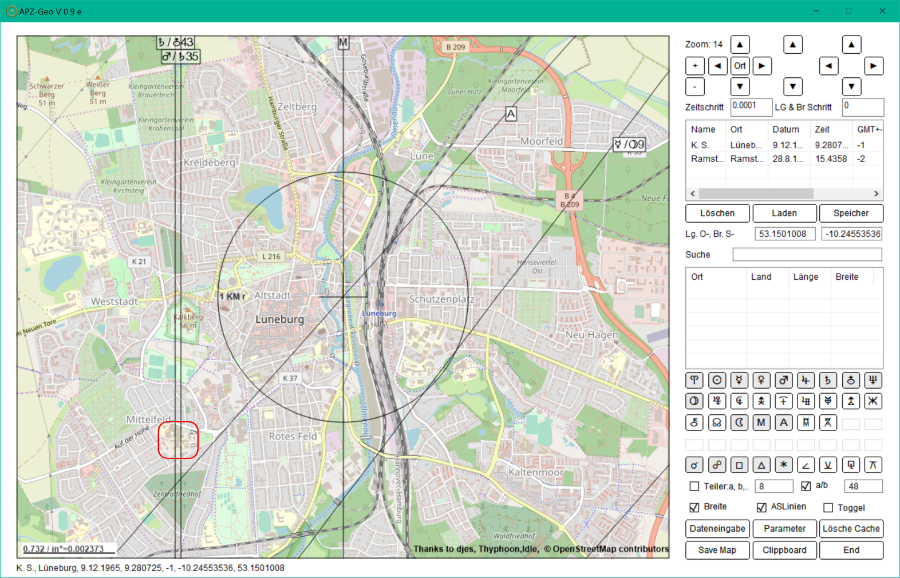Click the a/b value field showing 48
This screenshot has width=900, height=578.
tap(863, 486)
